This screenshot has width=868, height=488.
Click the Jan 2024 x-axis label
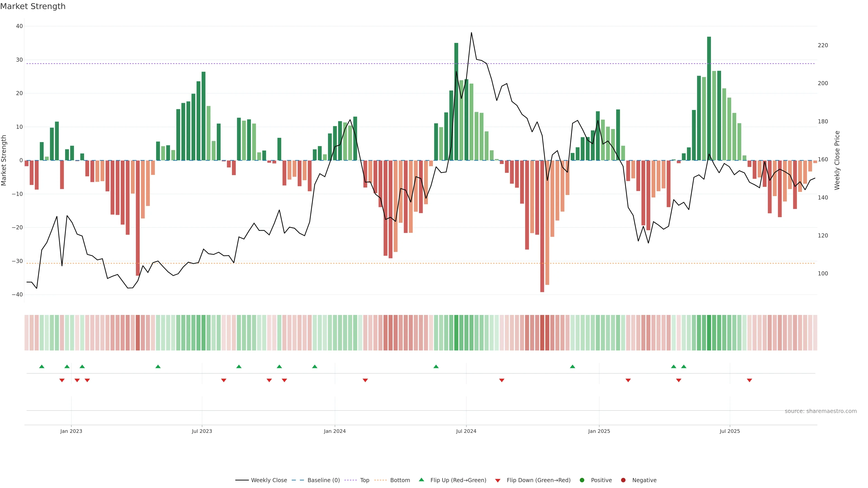335,431
